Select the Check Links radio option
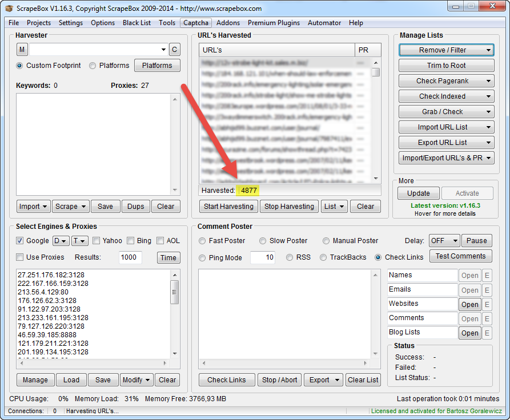This screenshot has width=510, height=420. pyautogui.click(x=378, y=257)
